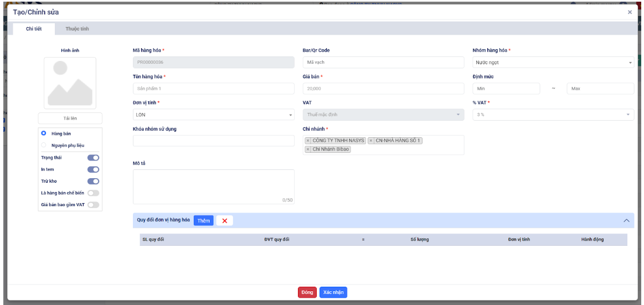Turn off the Trừ kho switch

(93, 181)
